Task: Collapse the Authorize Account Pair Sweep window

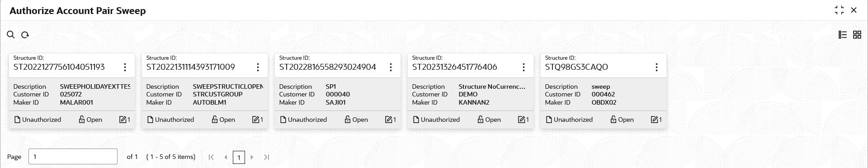Action: click(840, 10)
